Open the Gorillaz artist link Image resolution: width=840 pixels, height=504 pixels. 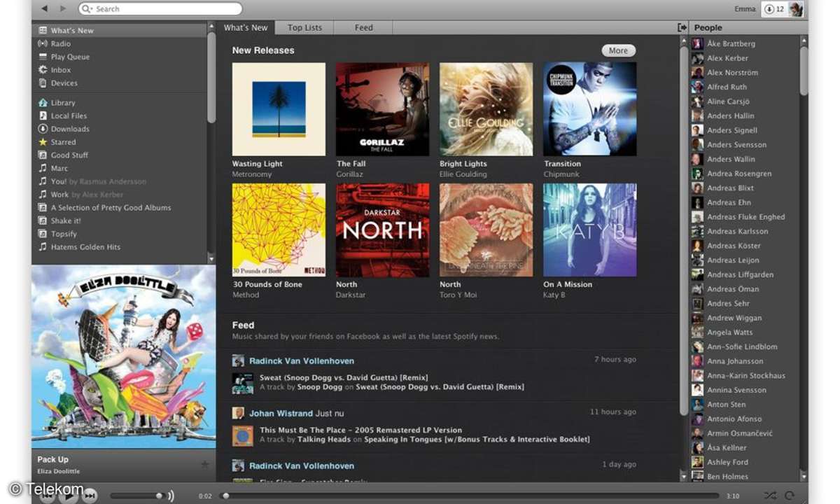(349, 174)
